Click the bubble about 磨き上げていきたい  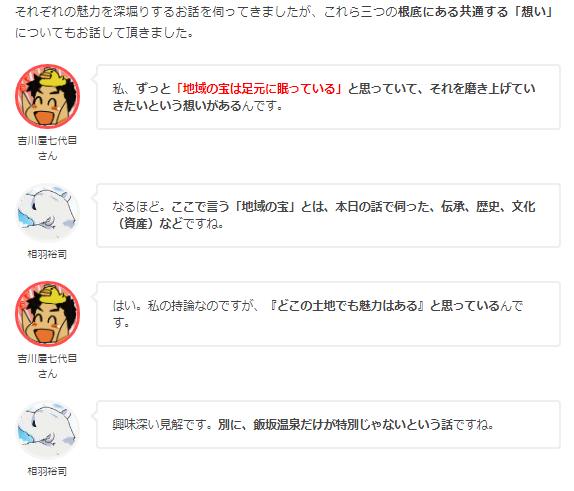328,97
